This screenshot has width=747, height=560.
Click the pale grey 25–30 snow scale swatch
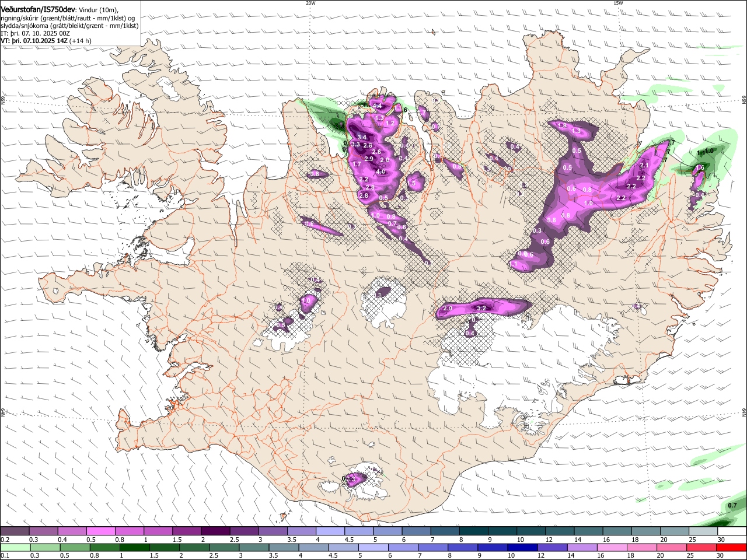(703, 531)
